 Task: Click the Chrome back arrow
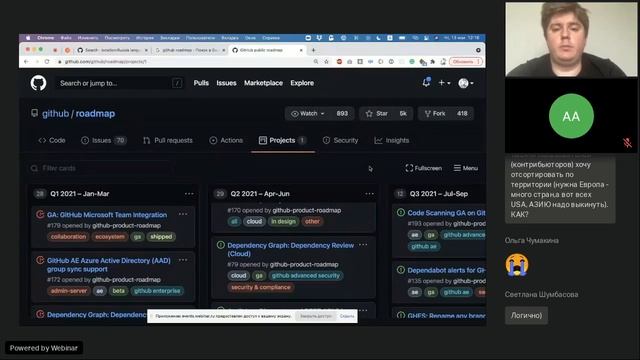click(x=26, y=62)
